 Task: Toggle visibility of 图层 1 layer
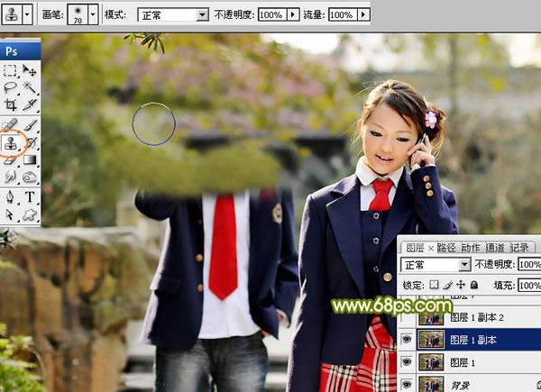tap(407, 361)
